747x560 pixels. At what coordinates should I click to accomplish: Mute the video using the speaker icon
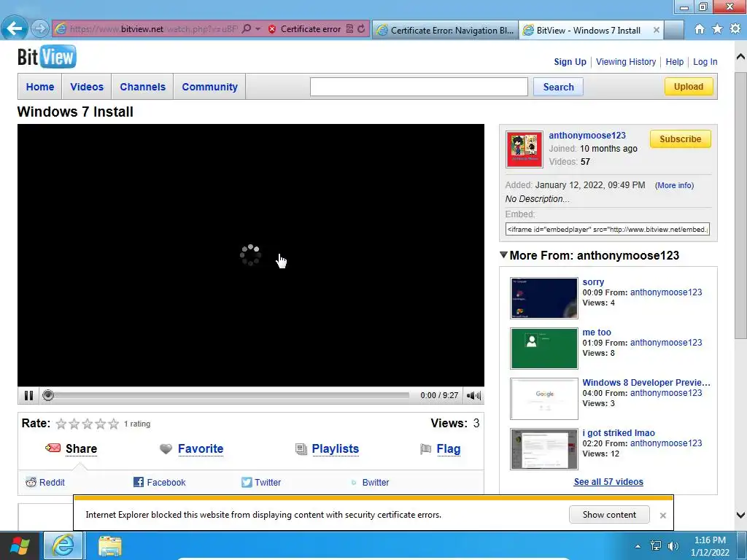point(473,395)
